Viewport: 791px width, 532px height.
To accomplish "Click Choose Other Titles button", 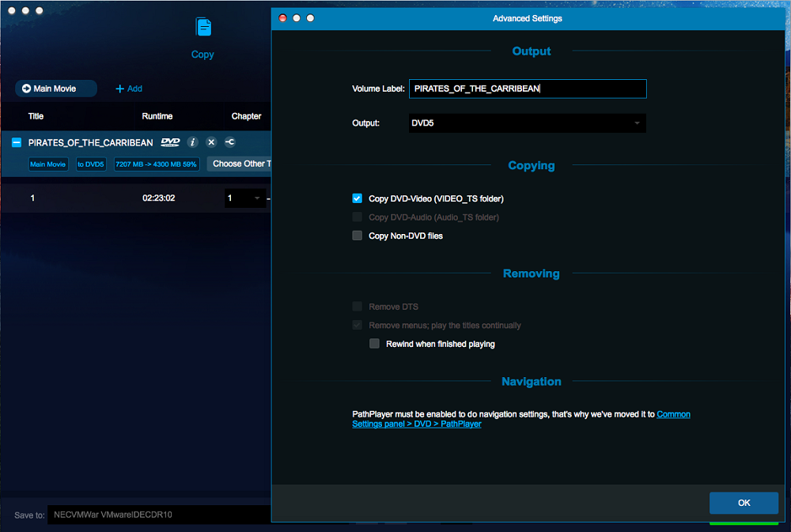I will pos(239,164).
